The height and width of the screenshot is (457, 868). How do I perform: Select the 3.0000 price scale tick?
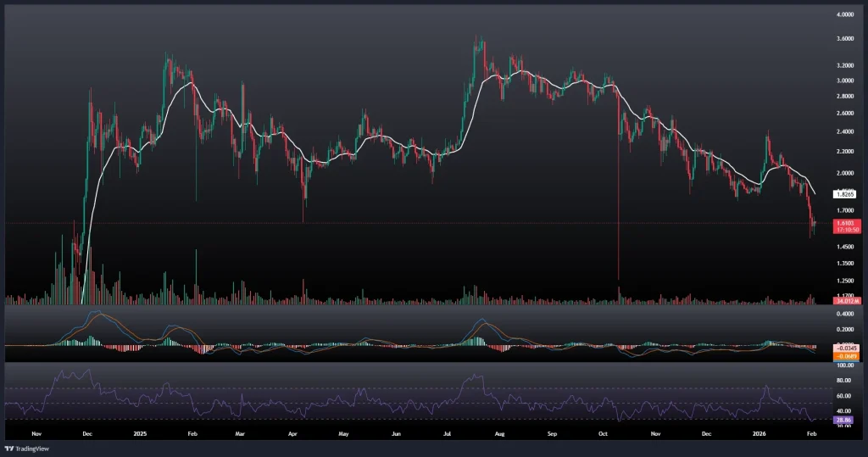844,81
